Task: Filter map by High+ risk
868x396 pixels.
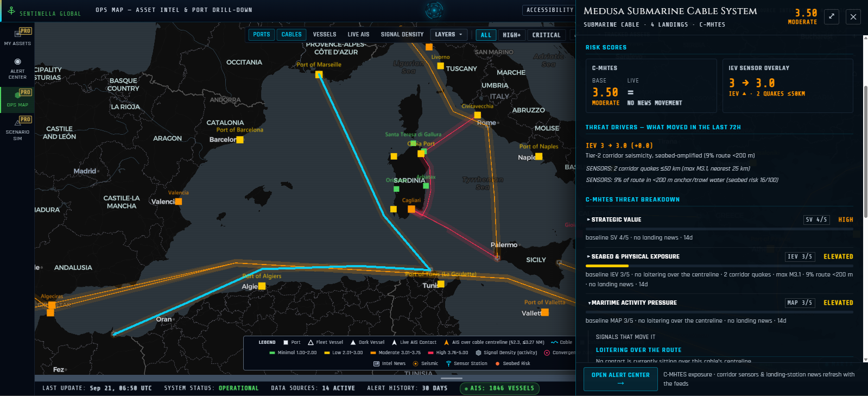Action: [x=511, y=35]
